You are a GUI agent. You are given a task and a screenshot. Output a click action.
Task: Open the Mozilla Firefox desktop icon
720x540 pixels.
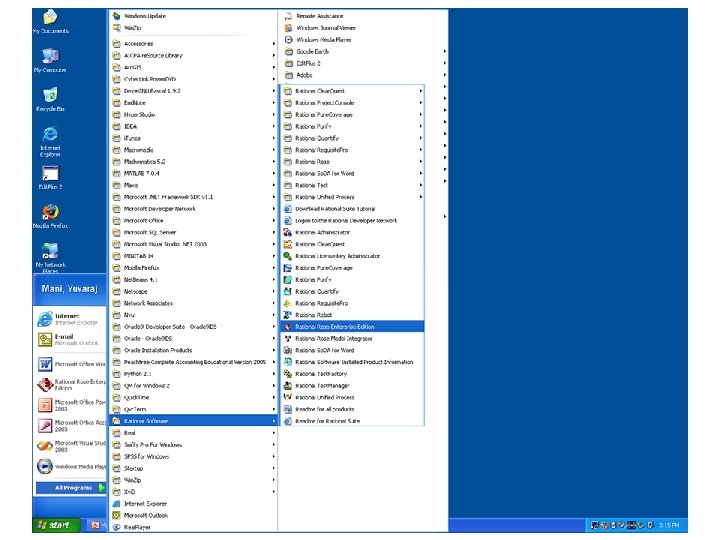[x=51, y=216]
